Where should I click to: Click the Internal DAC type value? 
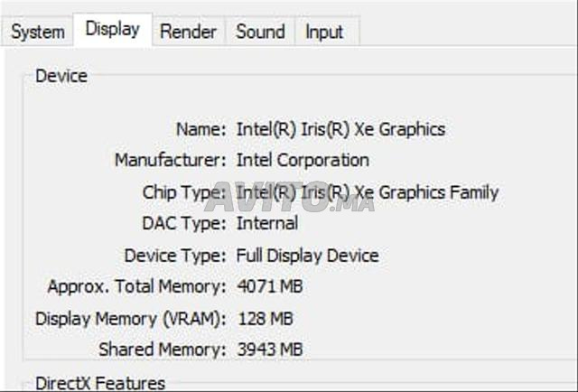coord(267,222)
